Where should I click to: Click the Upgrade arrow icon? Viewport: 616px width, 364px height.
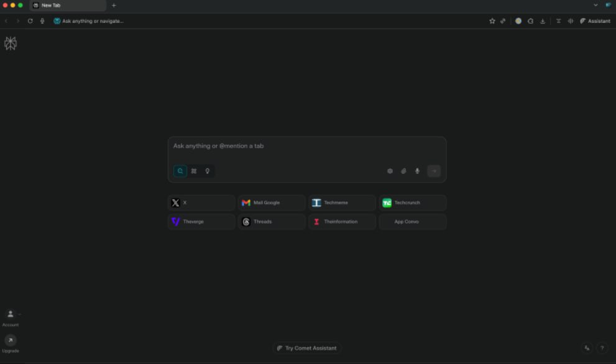coord(11,340)
